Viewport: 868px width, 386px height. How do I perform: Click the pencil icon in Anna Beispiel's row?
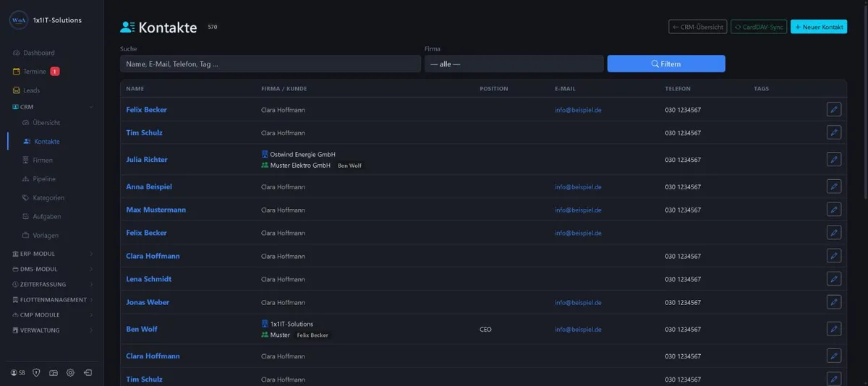tap(834, 186)
